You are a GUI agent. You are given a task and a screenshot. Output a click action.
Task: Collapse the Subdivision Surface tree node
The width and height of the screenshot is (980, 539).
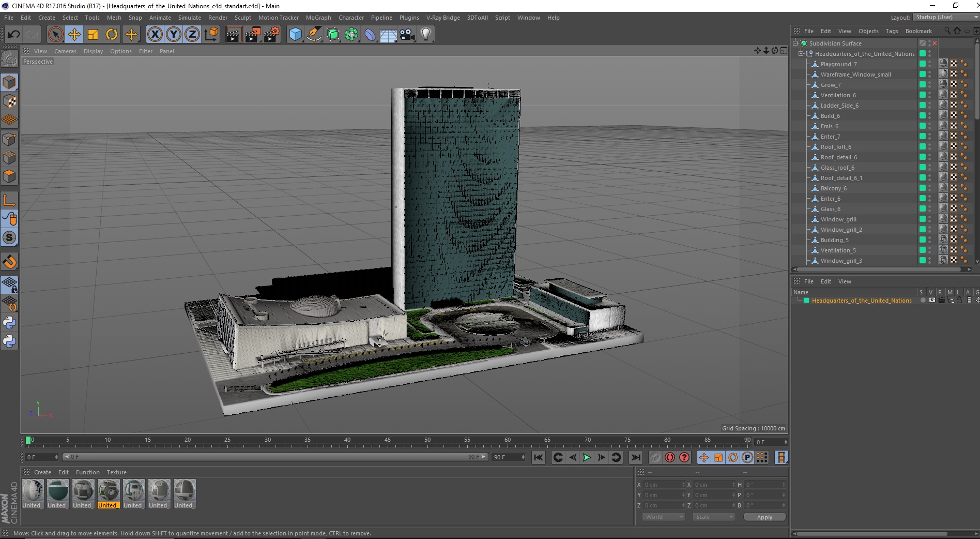(796, 43)
